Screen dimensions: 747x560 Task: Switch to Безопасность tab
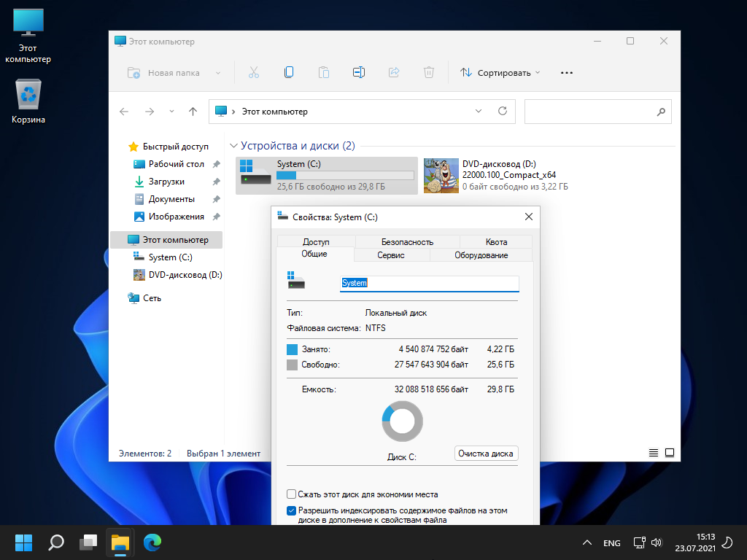click(407, 242)
